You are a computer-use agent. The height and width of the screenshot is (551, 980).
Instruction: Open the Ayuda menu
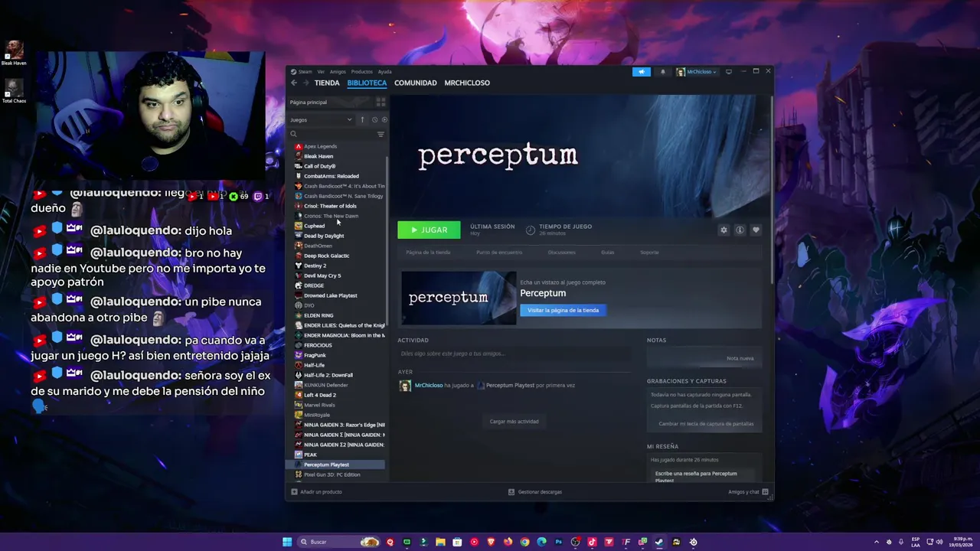click(384, 72)
